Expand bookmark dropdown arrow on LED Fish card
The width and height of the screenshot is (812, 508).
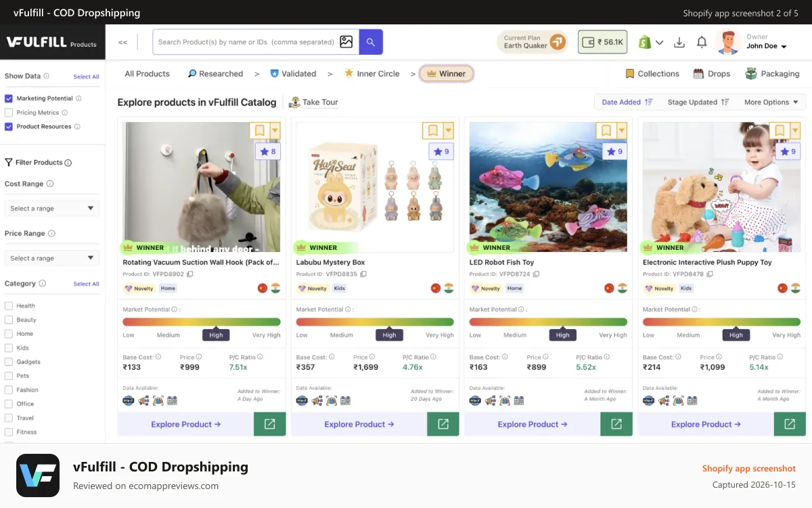621,130
